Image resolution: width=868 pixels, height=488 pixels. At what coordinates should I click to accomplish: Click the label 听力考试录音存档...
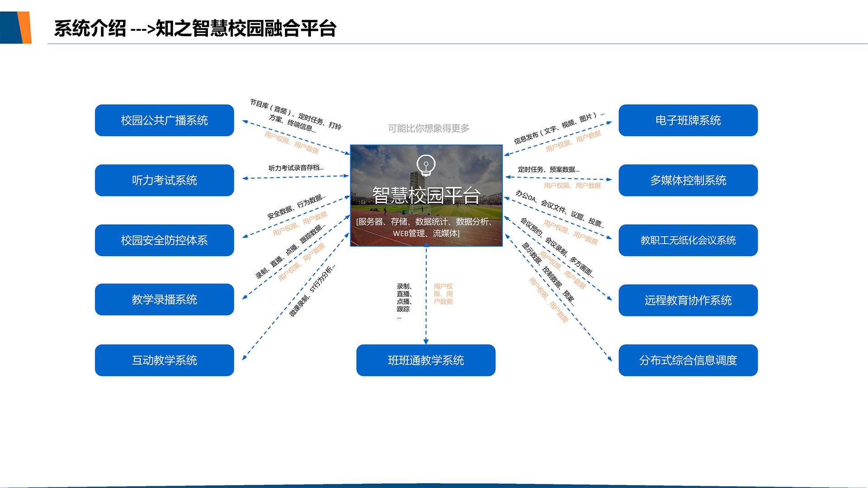(296, 168)
